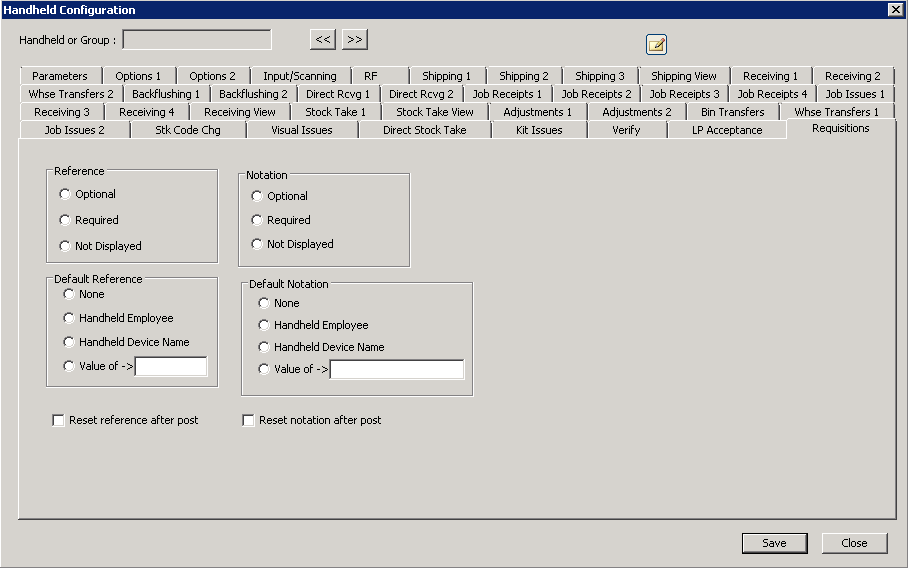The image size is (908, 568).
Task: Click the Close button at bottom right
Action: click(x=854, y=543)
